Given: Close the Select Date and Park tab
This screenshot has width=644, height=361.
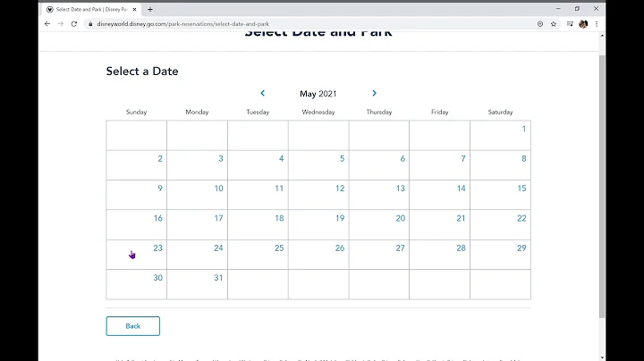Looking at the screenshot, I should (x=134, y=9).
